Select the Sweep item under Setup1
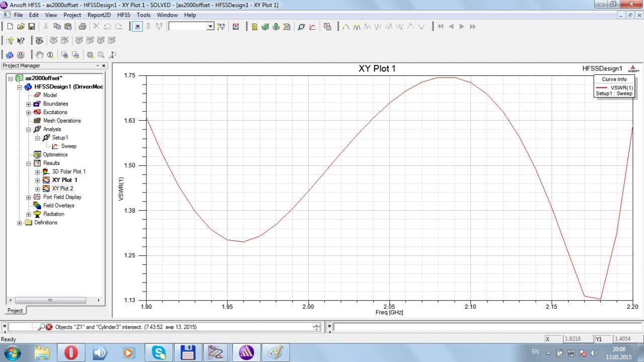The width and height of the screenshot is (644, 362). 68,146
